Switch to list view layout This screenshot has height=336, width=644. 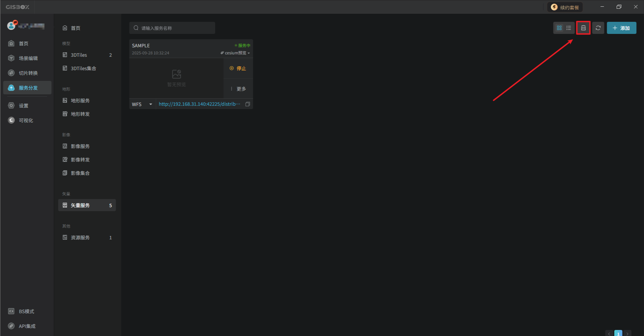point(569,28)
